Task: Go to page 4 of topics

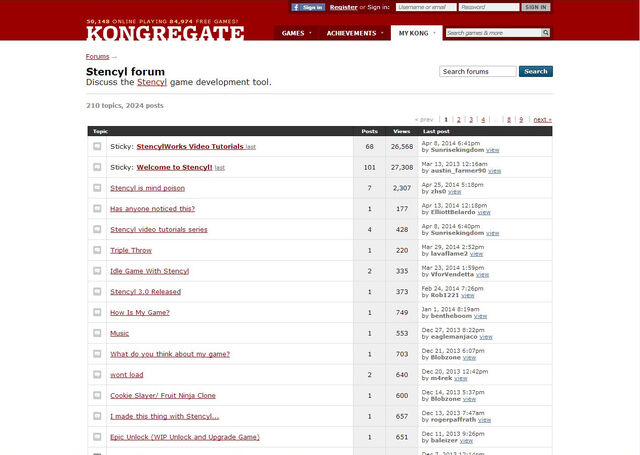Action: 483,120
